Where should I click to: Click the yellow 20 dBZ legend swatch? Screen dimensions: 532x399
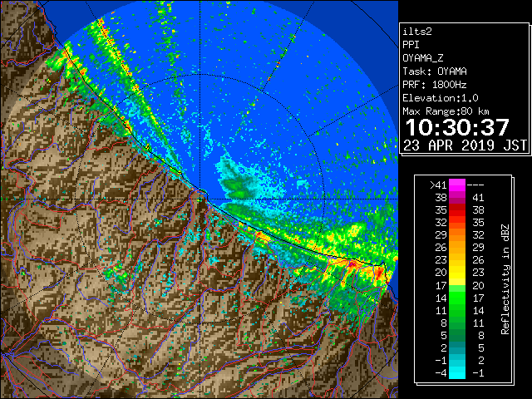pos(457,273)
